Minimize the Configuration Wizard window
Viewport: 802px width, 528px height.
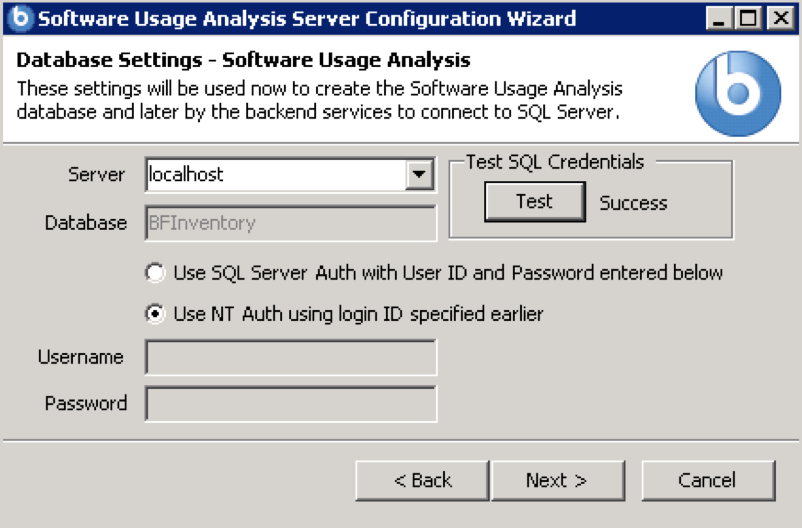pos(717,18)
